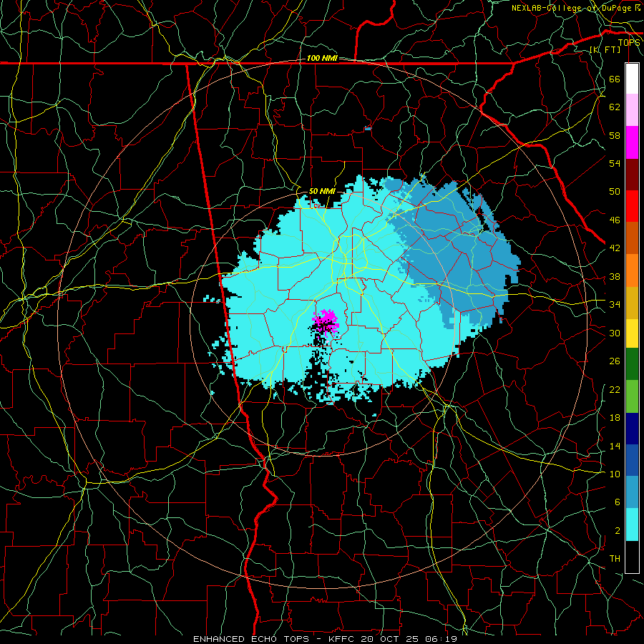The width and height of the screenshot is (644, 644).
Task: Click the 14 scale label
Action: tap(615, 446)
